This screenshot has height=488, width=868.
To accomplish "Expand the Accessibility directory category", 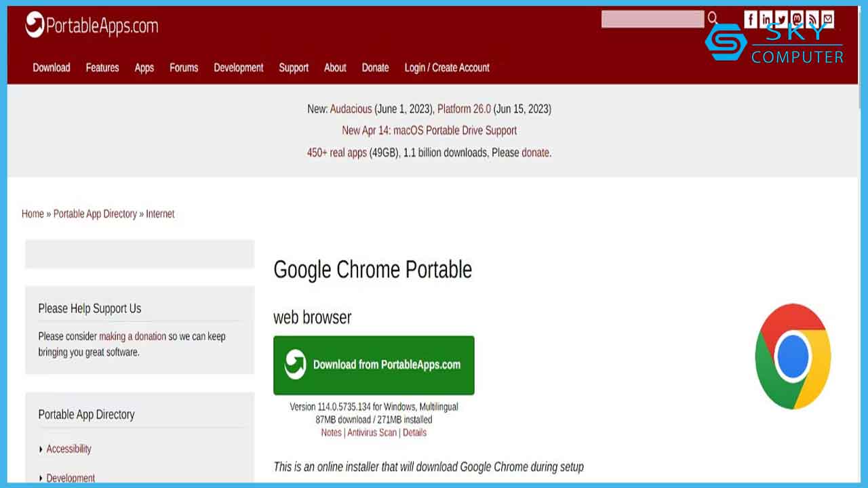I will pyautogui.click(x=68, y=449).
